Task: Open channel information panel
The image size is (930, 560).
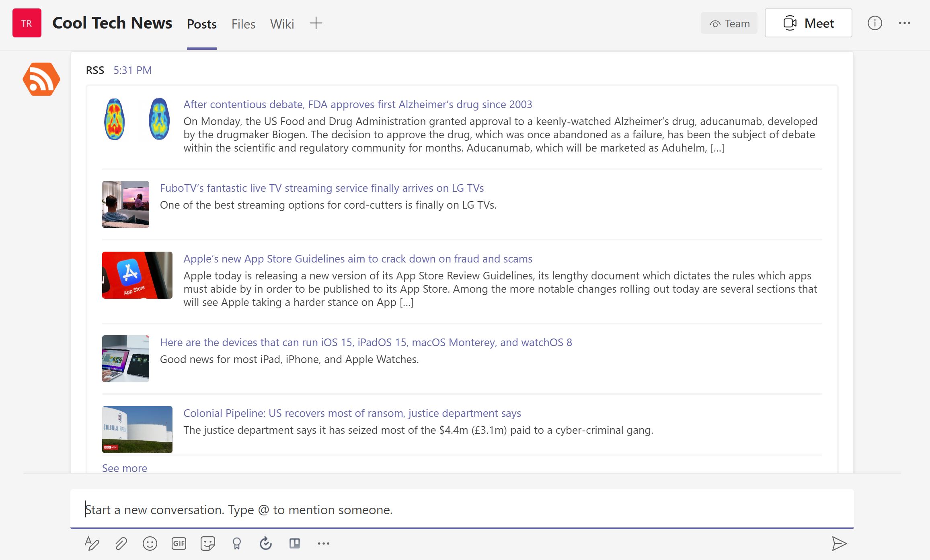Action: (875, 23)
